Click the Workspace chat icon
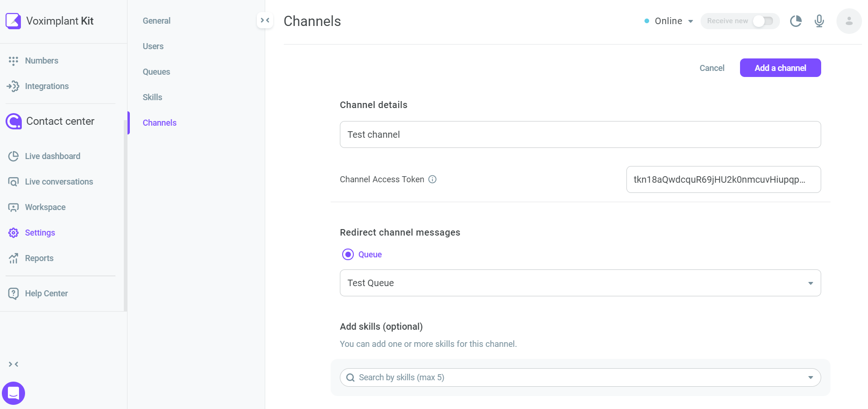Viewport: 868px width, 409px height. (13, 207)
